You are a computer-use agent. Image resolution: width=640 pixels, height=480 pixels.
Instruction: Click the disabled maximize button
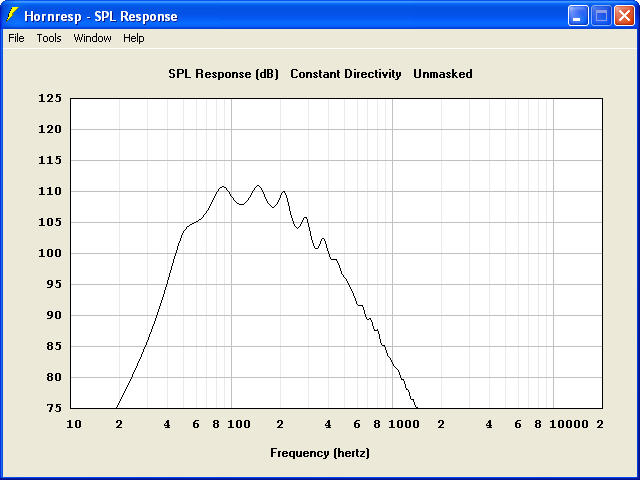(601, 16)
